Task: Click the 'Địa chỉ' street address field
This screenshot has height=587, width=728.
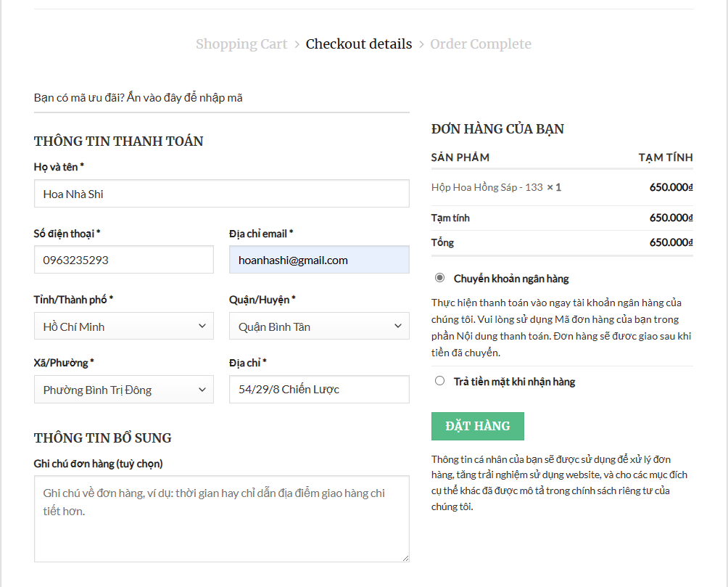Action: point(318,390)
